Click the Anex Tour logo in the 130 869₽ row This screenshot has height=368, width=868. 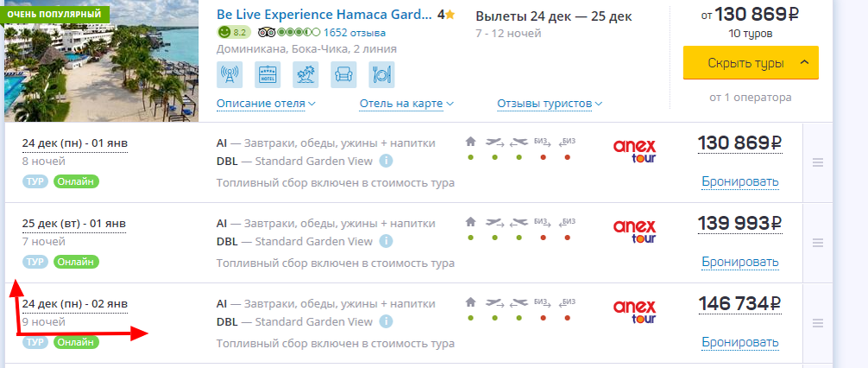(x=634, y=151)
